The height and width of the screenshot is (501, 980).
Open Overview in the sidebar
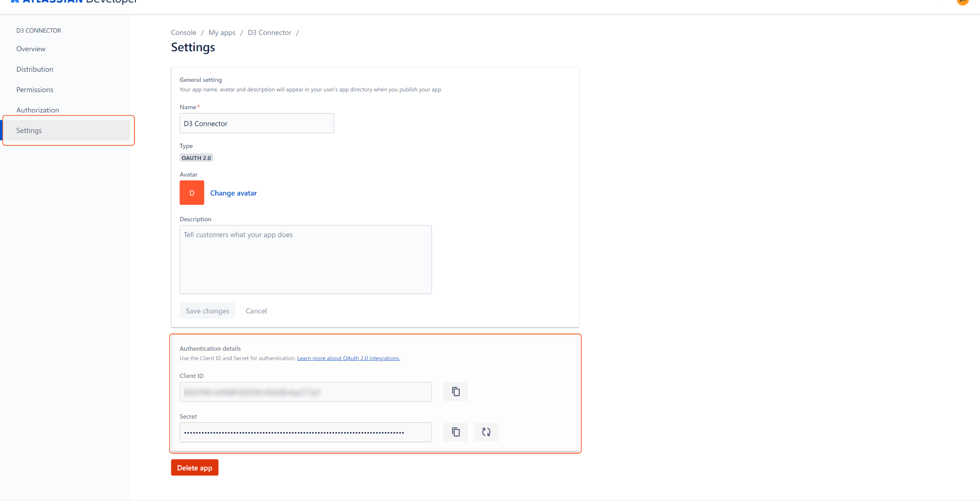click(x=31, y=49)
